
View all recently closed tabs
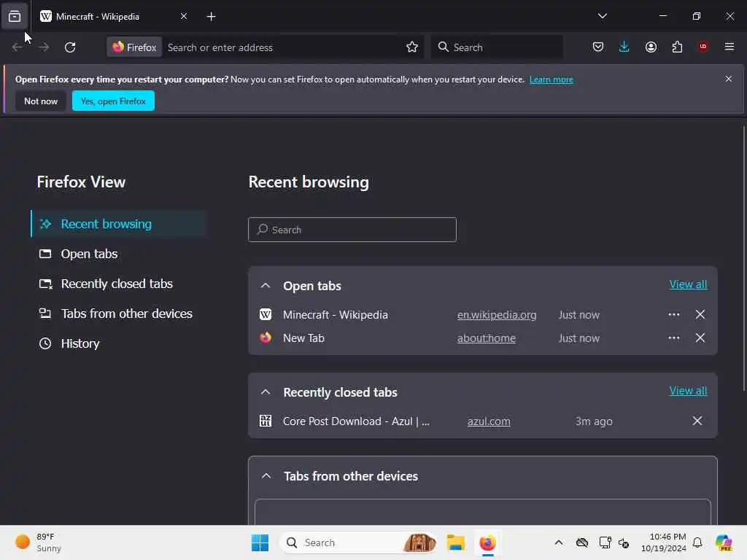688,391
